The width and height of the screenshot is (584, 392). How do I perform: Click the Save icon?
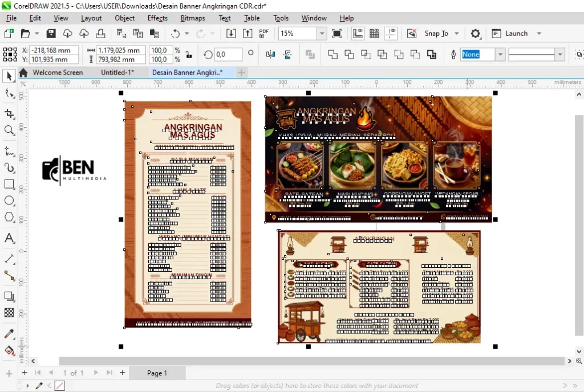51,34
